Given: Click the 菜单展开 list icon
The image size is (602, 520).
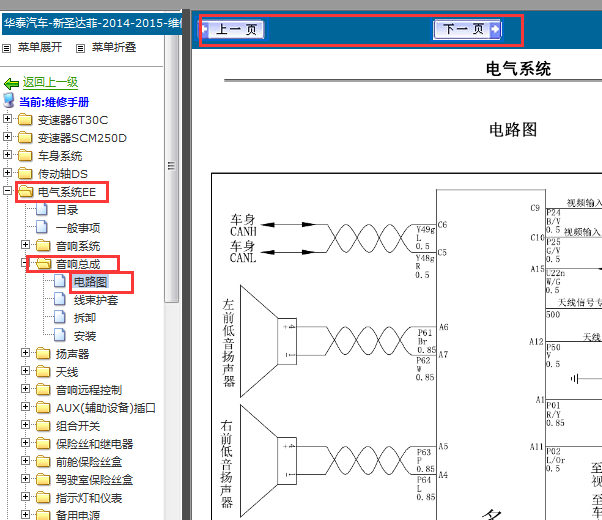Looking at the screenshot, I should click(x=7, y=48).
